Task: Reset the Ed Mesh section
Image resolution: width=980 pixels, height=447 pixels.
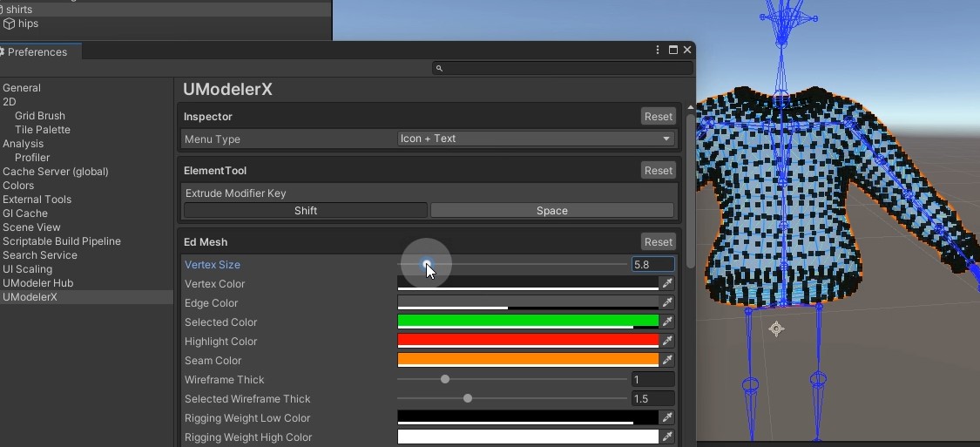Action: coord(659,242)
